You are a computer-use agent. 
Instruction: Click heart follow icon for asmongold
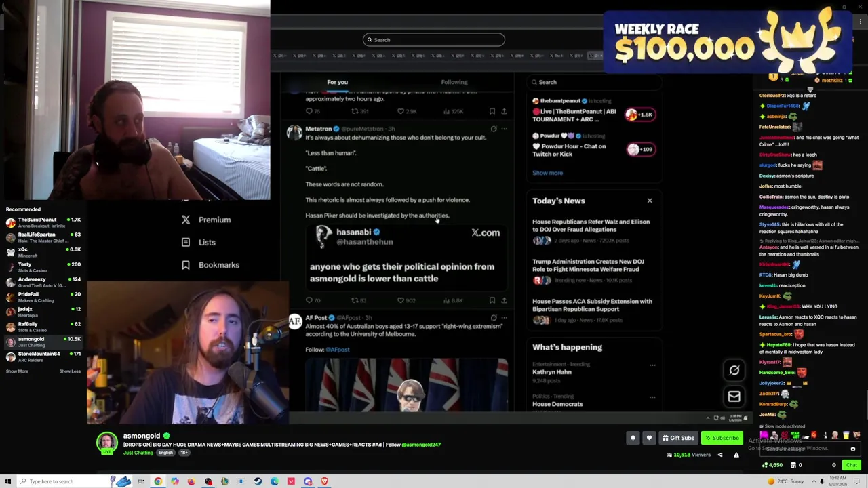tap(649, 438)
